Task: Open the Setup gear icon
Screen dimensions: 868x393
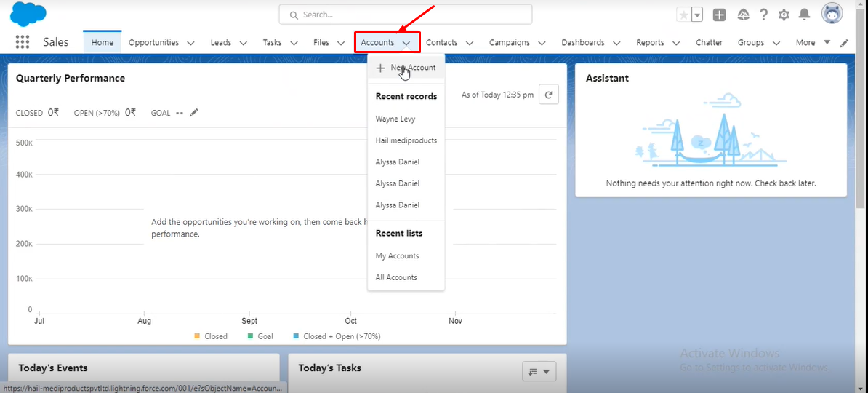Action: (x=784, y=15)
